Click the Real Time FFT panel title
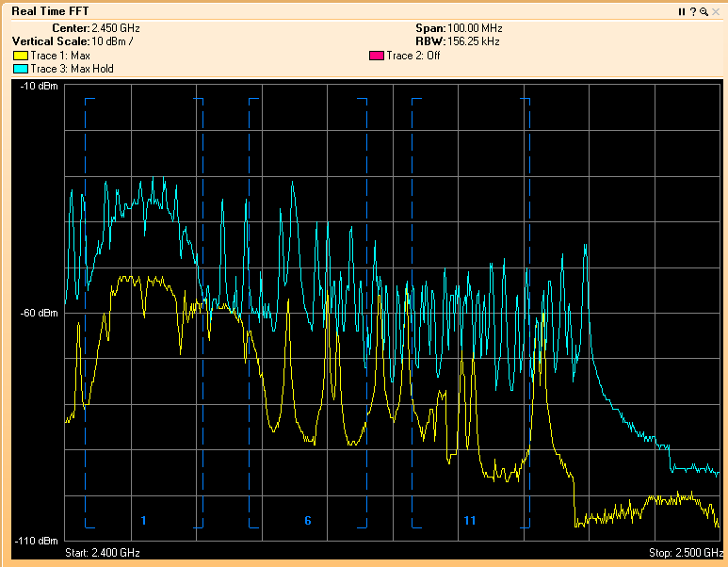The image size is (728, 567). pos(49,11)
